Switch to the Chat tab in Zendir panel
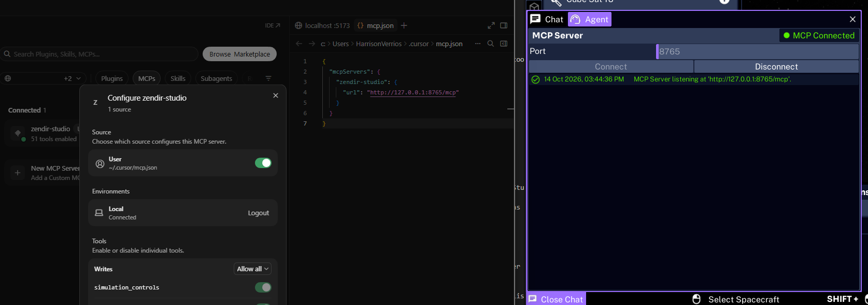 [x=547, y=19]
